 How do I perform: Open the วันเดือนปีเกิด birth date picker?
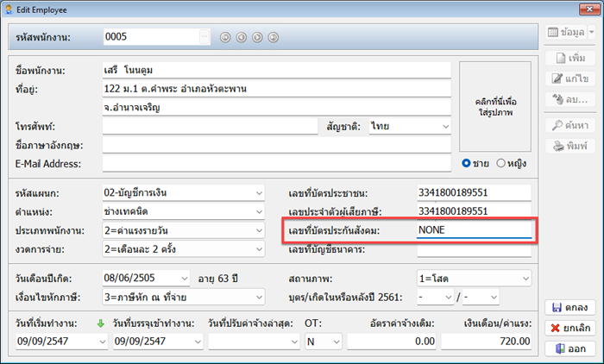(x=184, y=279)
